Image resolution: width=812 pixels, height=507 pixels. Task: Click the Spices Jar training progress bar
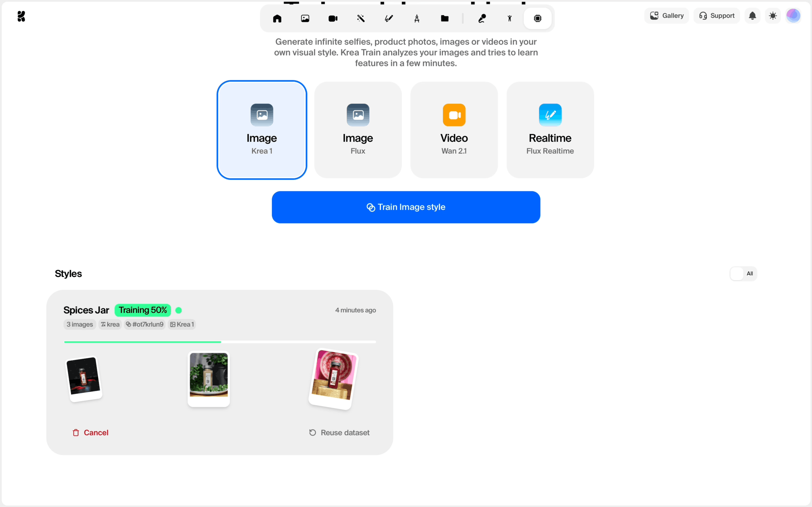220,342
